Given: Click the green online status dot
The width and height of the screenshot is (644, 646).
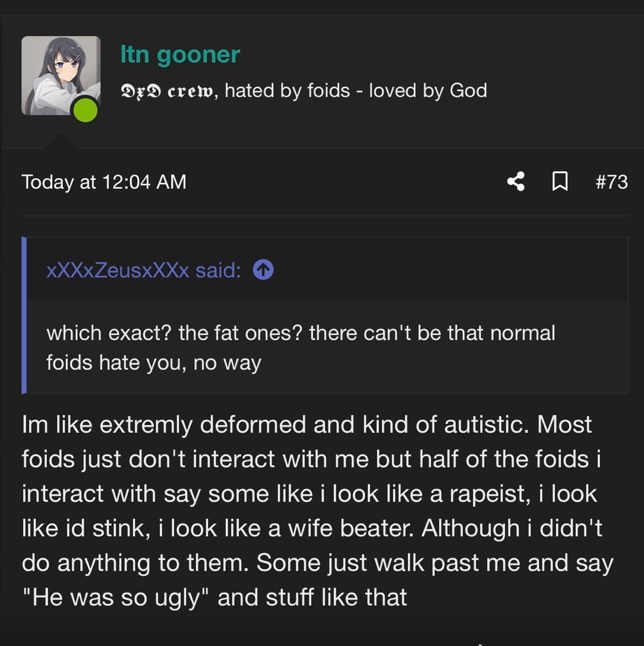Looking at the screenshot, I should click(x=86, y=110).
